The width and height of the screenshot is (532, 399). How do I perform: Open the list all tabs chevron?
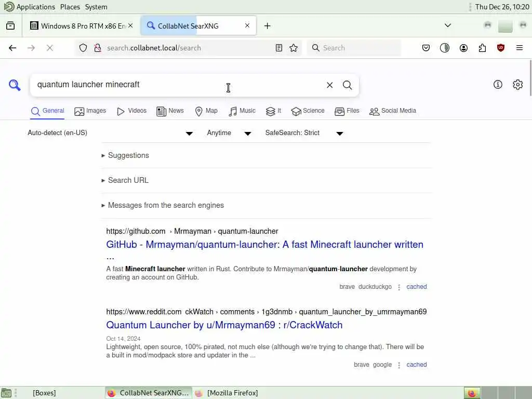click(x=448, y=25)
